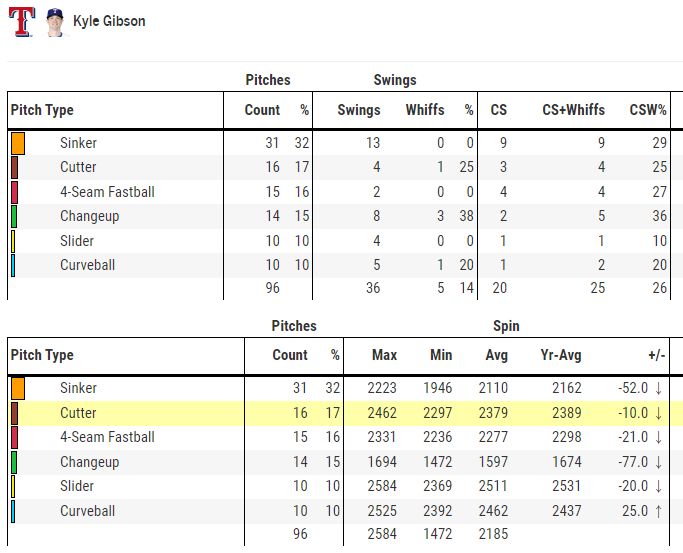Sort Spin table by Yr-Avg header
The height and width of the screenshot is (553, 683).
[x=561, y=355]
